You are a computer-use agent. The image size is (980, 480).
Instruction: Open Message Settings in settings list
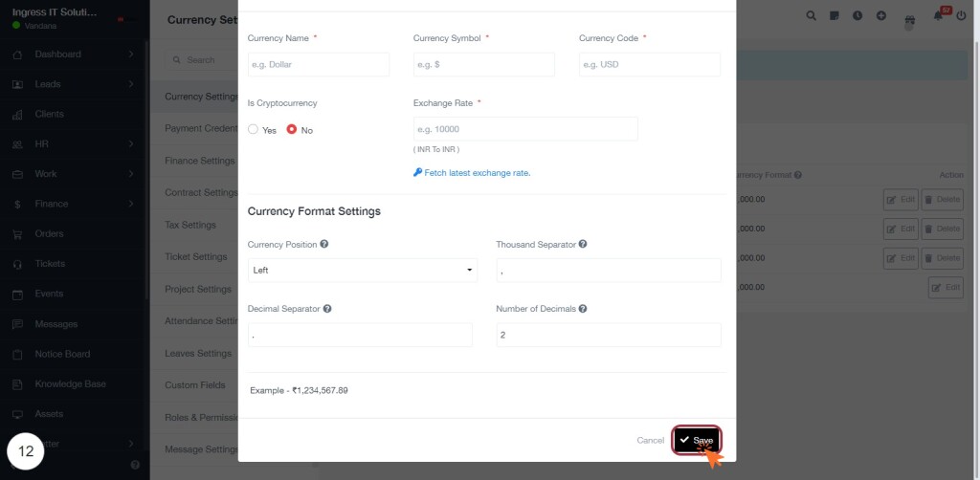[x=201, y=449]
